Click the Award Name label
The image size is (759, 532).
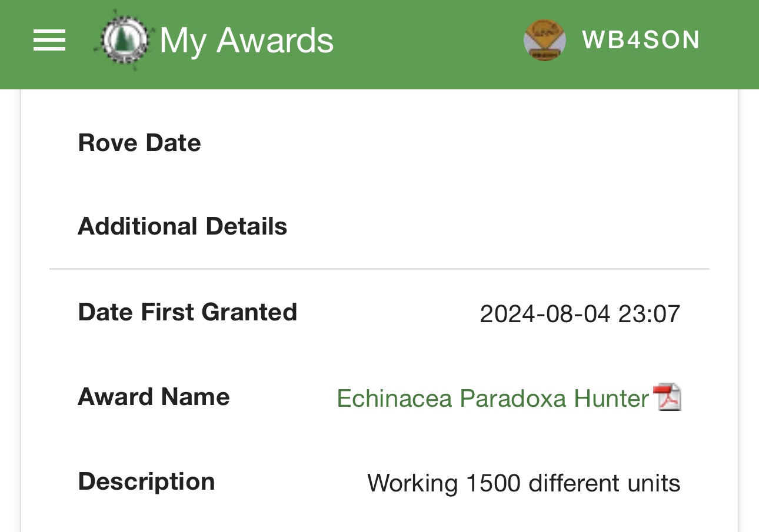154,397
